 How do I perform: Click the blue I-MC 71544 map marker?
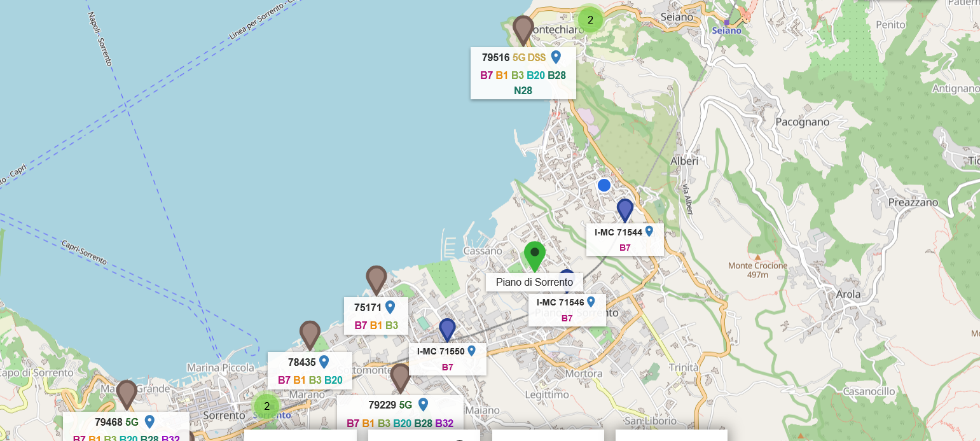[x=625, y=210]
